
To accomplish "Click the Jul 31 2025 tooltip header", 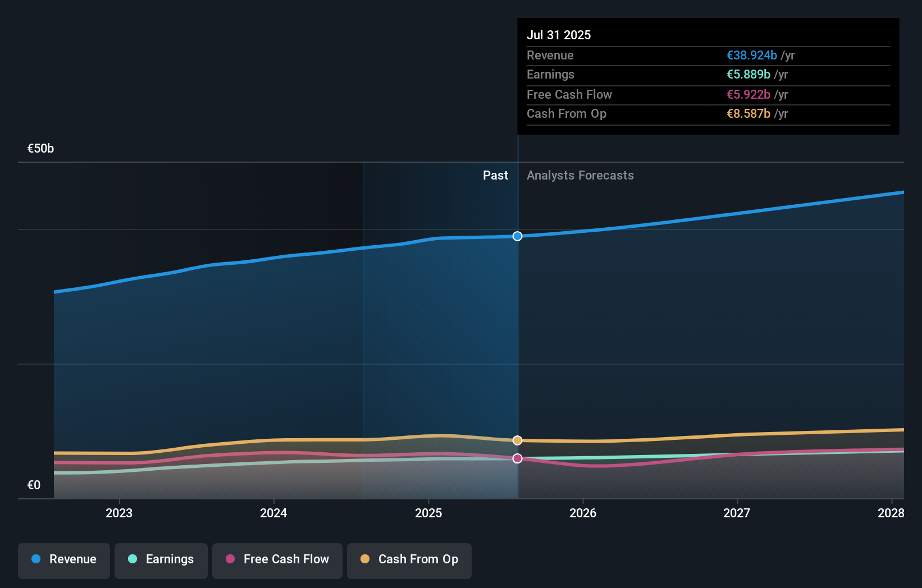I will 559,35.
